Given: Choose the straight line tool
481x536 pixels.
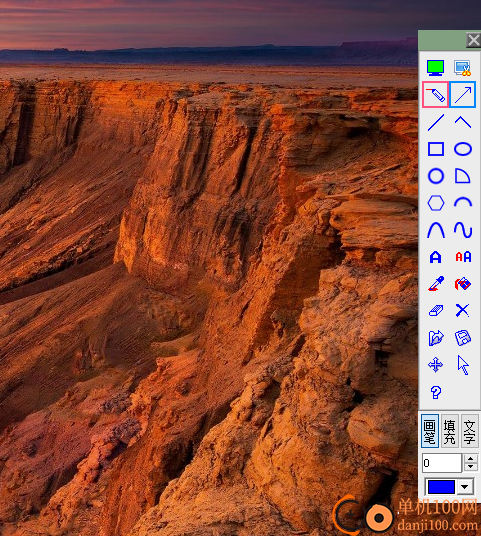Looking at the screenshot, I should tap(436, 122).
